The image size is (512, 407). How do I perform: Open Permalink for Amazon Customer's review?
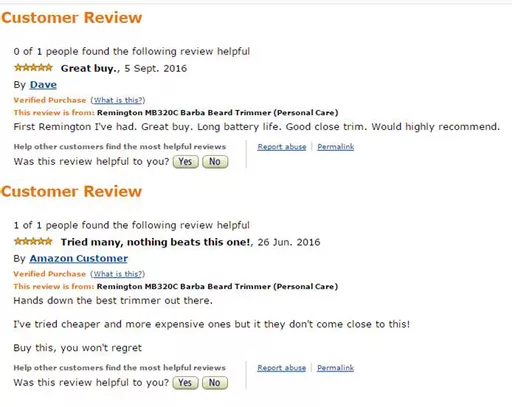pyautogui.click(x=335, y=368)
